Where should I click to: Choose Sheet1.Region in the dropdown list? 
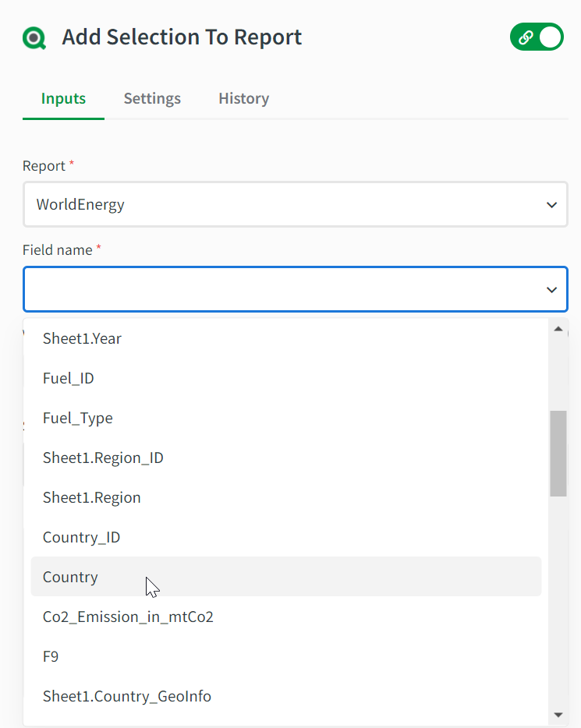point(92,497)
